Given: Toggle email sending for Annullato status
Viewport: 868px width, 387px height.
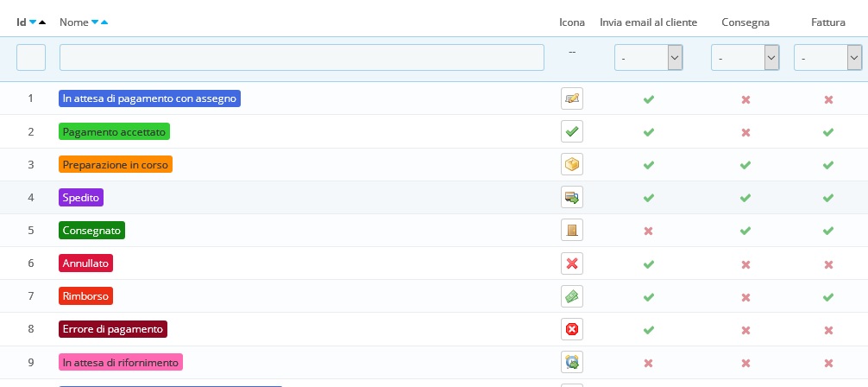Looking at the screenshot, I should [x=649, y=264].
